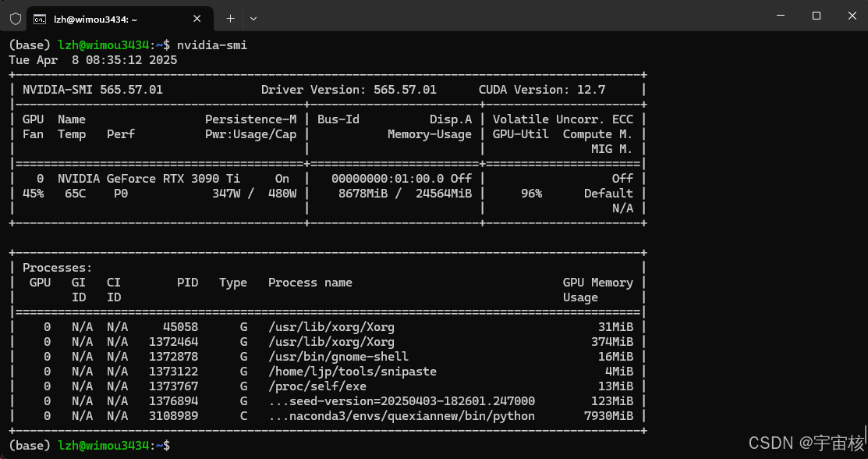Click the memory usage value "374MiB"

click(x=612, y=342)
